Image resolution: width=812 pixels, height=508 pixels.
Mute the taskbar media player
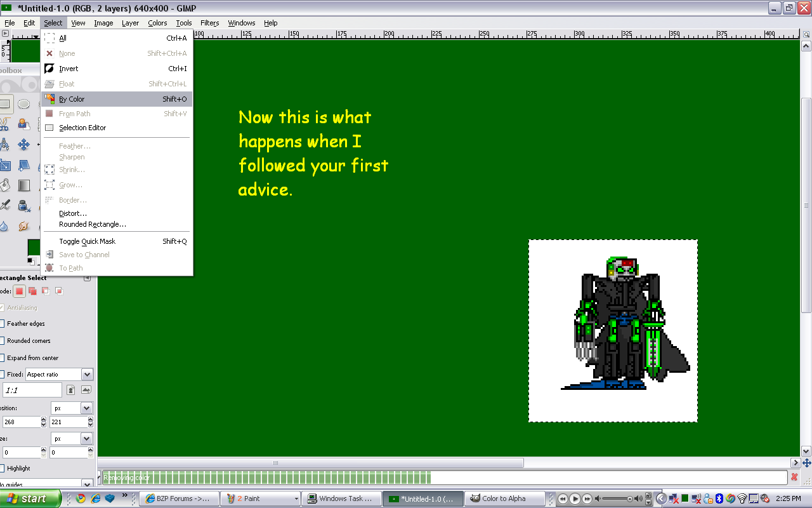click(x=598, y=499)
